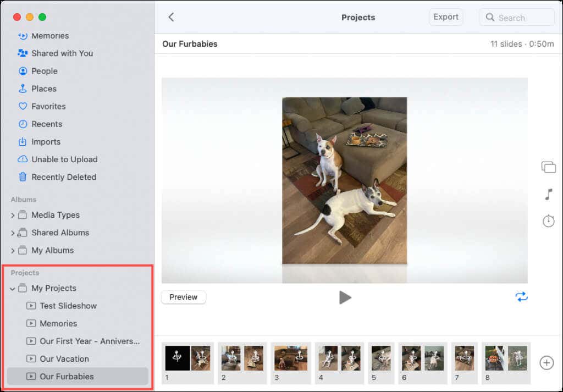The height and width of the screenshot is (392, 563).
Task: Open the Recents sidebar item
Action: pyautogui.click(x=77, y=124)
